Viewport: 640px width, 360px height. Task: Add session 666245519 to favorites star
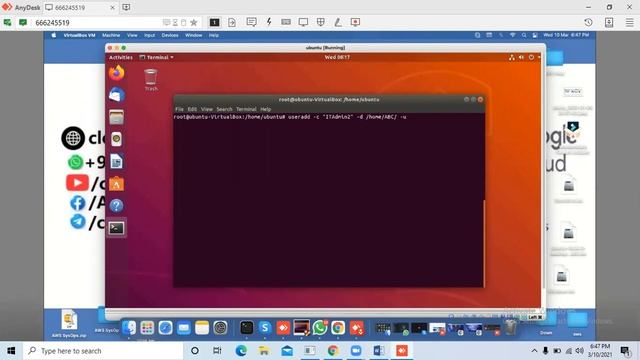[x=194, y=22]
